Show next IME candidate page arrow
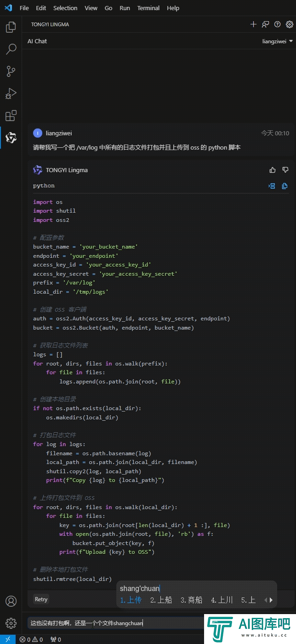Screen dimensions: 296x644 (x=271, y=600)
